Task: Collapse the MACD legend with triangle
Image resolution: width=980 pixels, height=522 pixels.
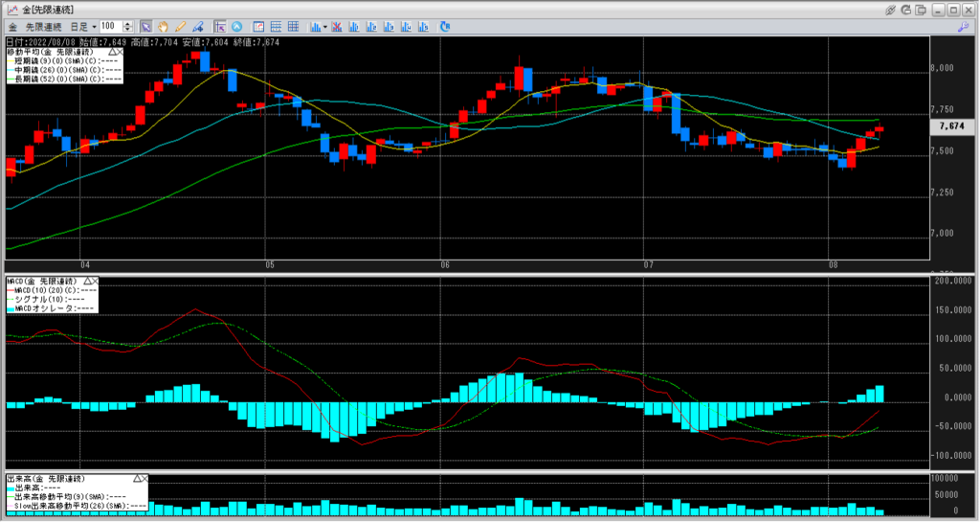Action: coord(88,281)
